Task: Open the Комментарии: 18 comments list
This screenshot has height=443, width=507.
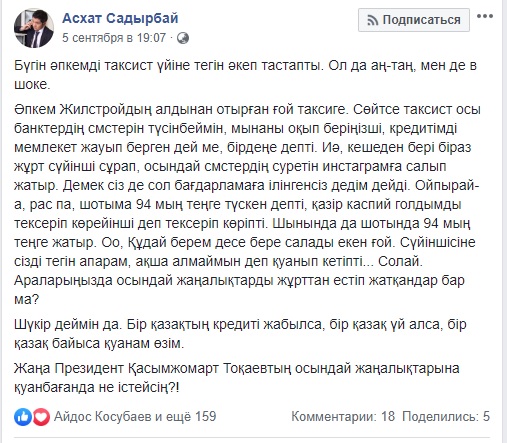Action: coord(343,417)
